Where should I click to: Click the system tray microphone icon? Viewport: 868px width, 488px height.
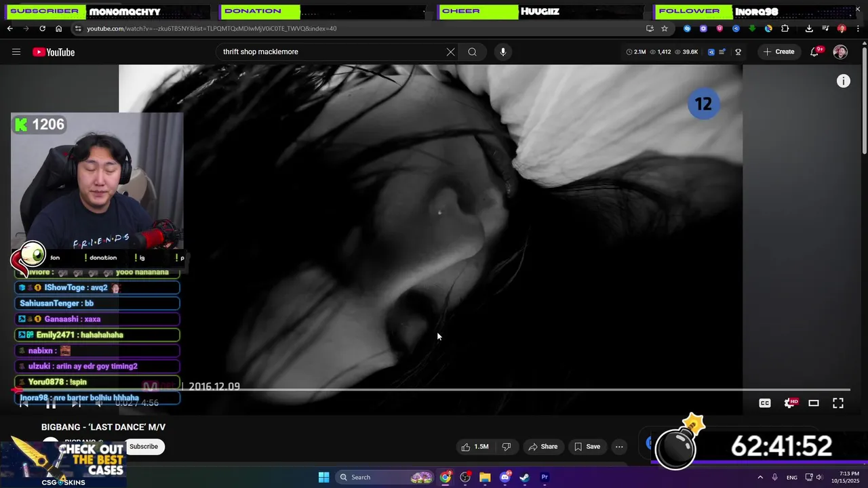[775, 477]
